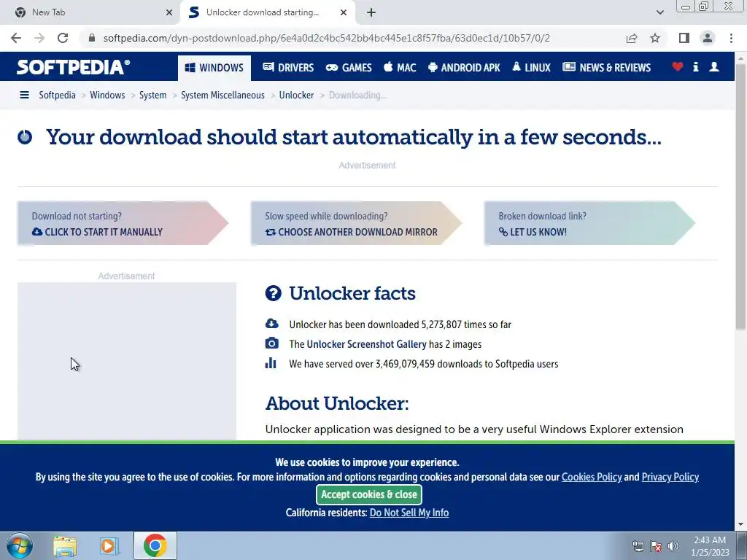Viewport: 747px width, 560px height.
Task: Open the ANDROID APK section
Action: [464, 68]
